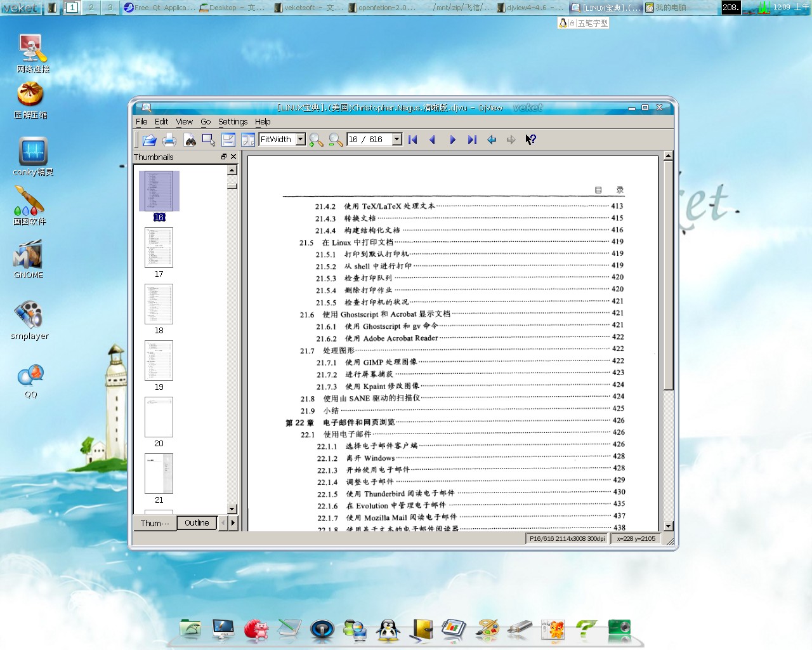Open the conky精灵 desktop icon
The width and height of the screenshot is (812, 650).
click(33, 157)
